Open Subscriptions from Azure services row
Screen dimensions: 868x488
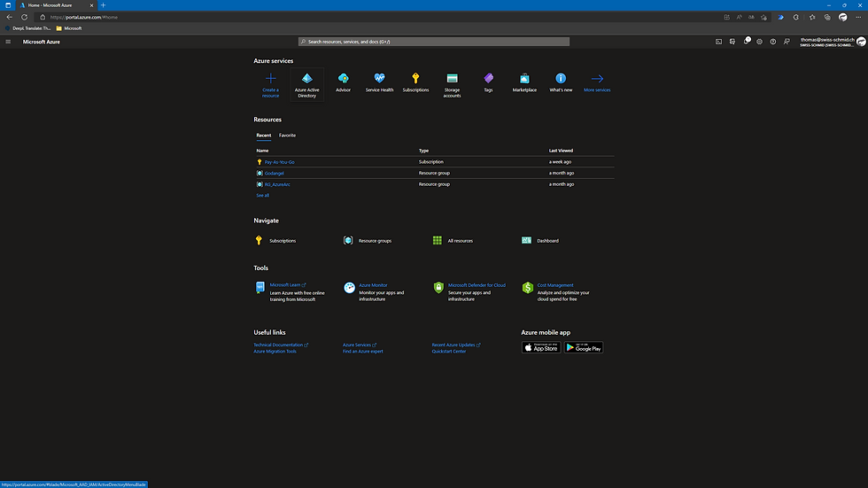pos(415,82)
